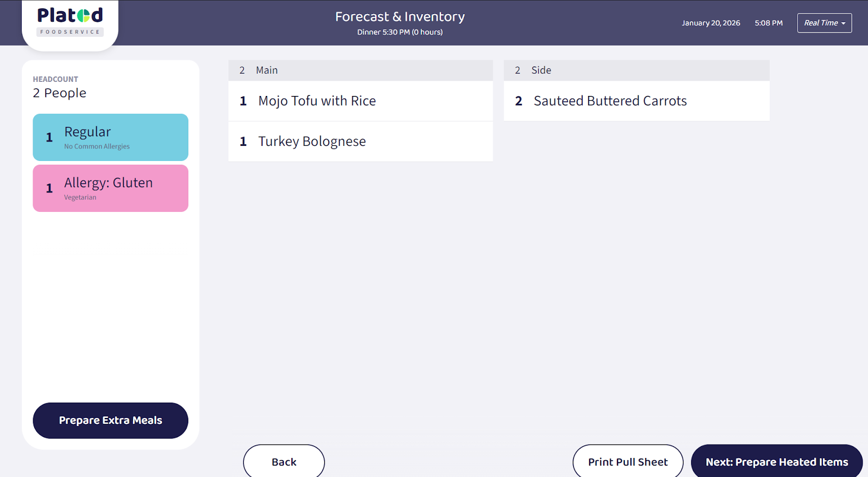The width and height of the screenshot is (868, 477).
Task: Click the Vegetarian label under Allergy: Gluten
Action: click(x=80, y=197)
